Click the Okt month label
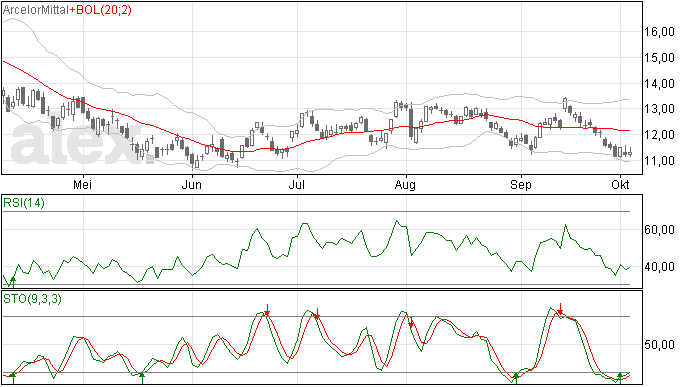 620,184
